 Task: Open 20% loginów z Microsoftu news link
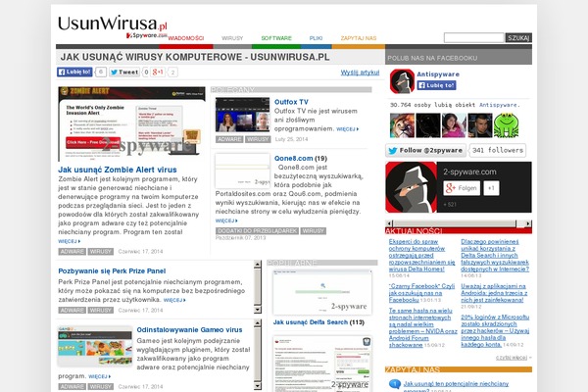click(x=495, y=331)
